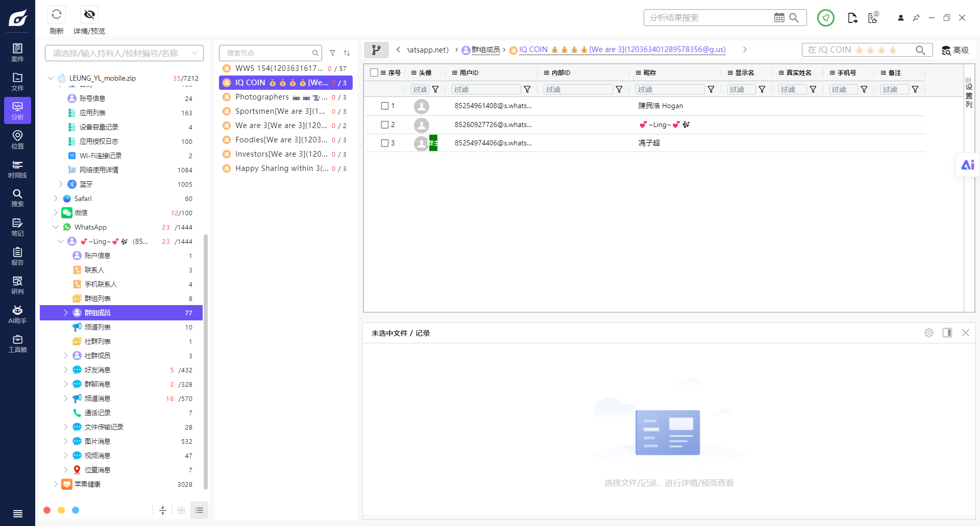The height and width of the screenshot is (526, 980).
Task: Open the 报告 report sidebar icon
Action: (x=17, y=256)
